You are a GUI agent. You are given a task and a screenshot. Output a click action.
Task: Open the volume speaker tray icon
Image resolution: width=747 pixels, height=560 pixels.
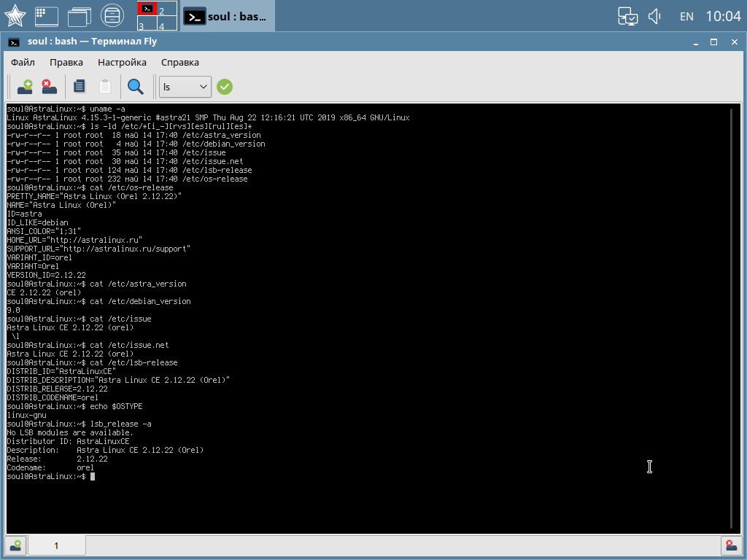point(655,16)
